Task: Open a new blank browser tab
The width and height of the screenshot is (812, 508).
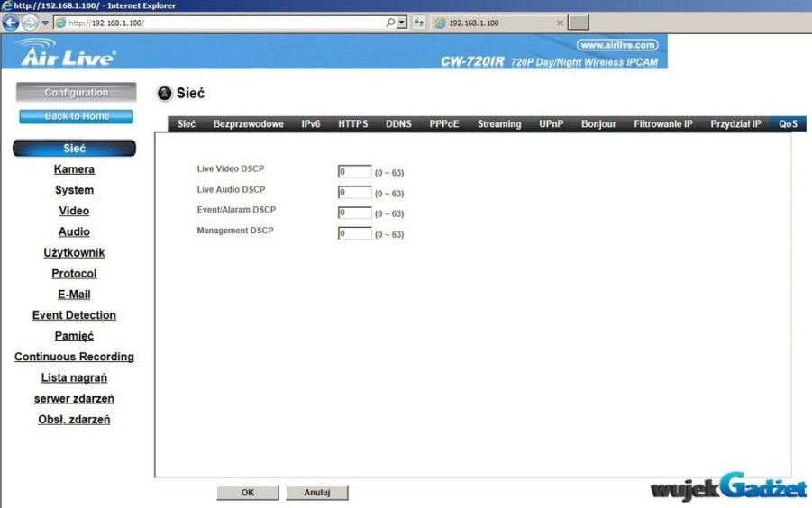Action: (579, 23)
